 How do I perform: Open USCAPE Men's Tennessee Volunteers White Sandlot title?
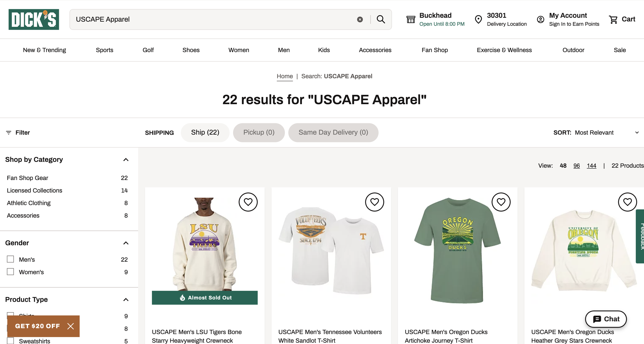(330, 336)
